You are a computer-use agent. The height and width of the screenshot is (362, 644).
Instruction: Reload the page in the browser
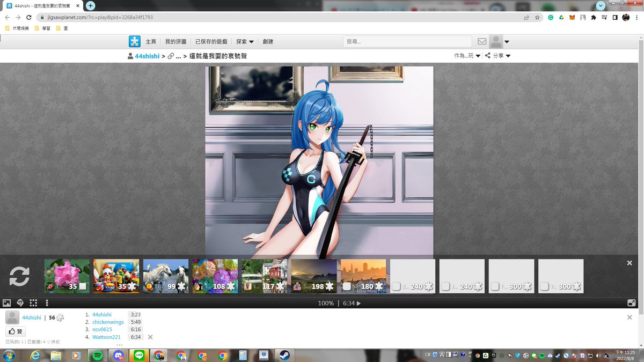coord(29,17)
